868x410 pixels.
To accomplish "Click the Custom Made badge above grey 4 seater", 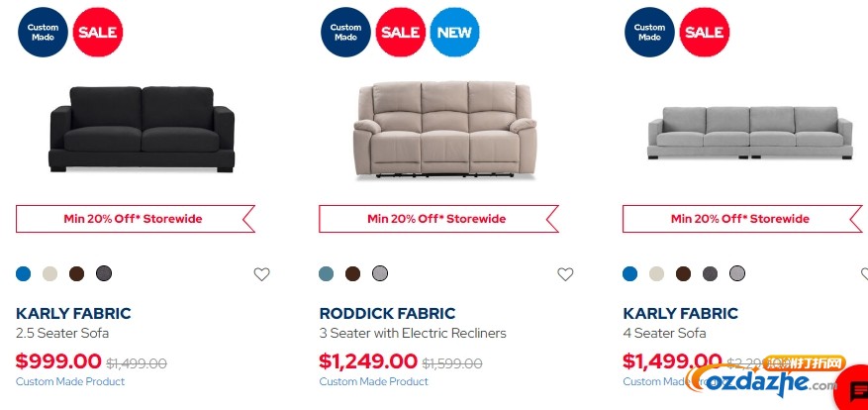I will pyautogui.click(x=649, y=32).
